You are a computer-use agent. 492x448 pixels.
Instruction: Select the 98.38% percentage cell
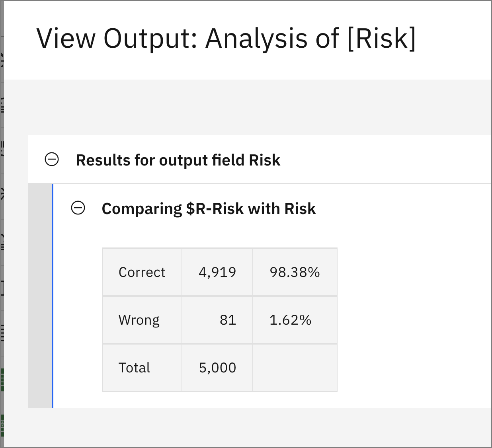pyautogui.click(x=295, y=272)
